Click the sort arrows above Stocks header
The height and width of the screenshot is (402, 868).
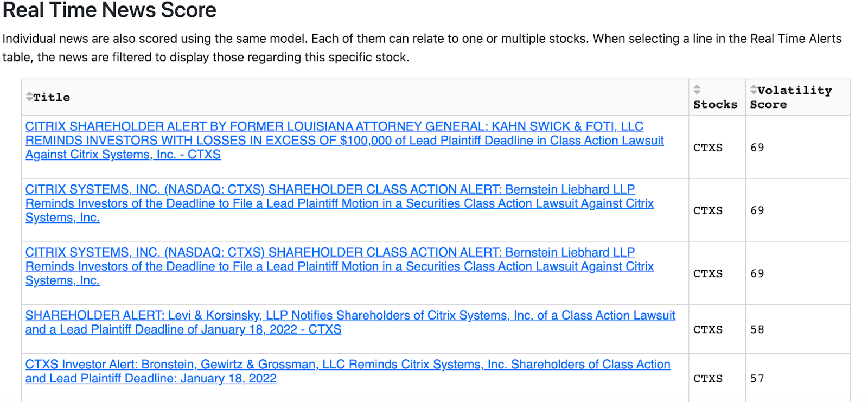point(697,90)
